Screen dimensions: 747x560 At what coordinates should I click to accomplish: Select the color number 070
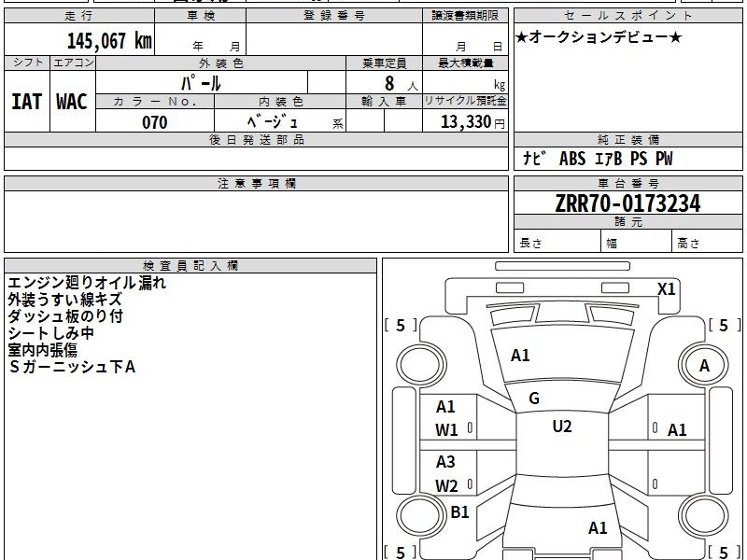click(x=155, y=122)
